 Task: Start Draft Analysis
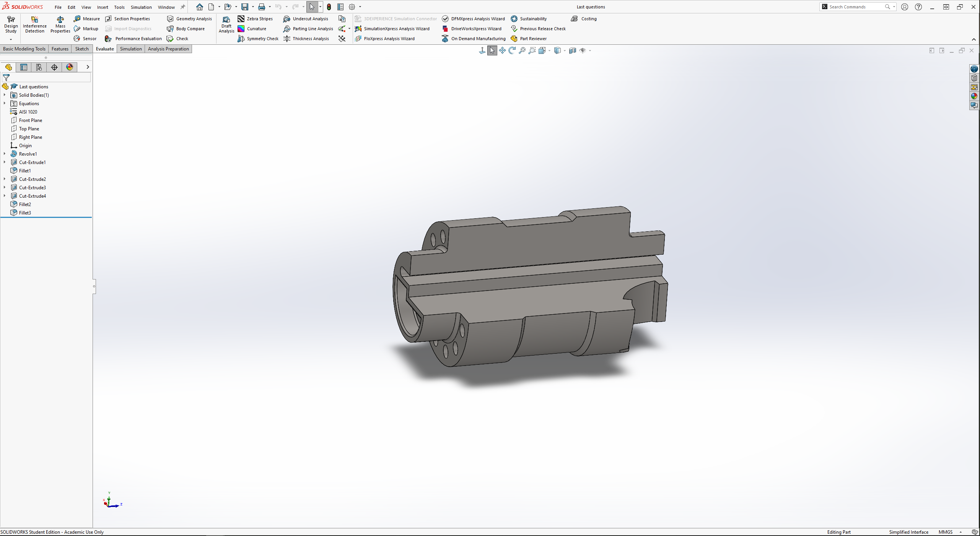[x=226, y=25]
